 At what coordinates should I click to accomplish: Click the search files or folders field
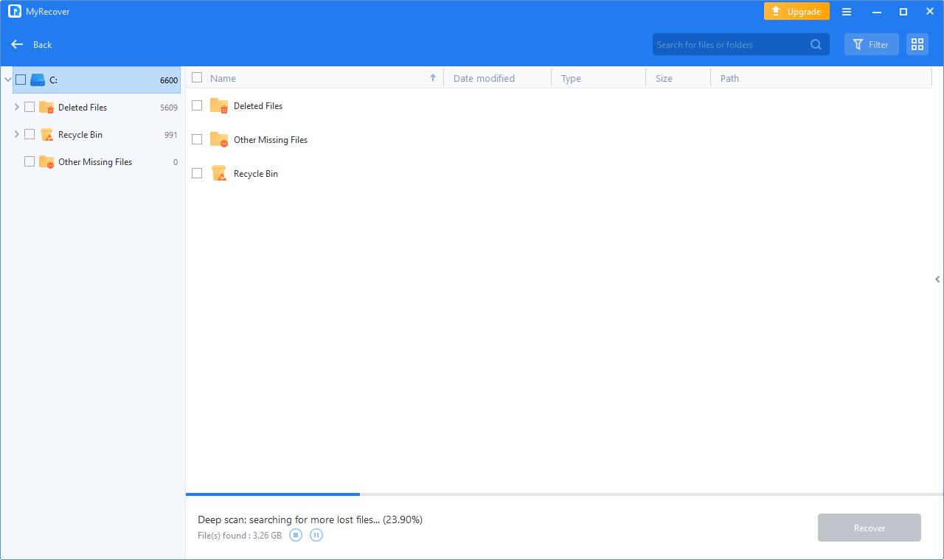730,44
